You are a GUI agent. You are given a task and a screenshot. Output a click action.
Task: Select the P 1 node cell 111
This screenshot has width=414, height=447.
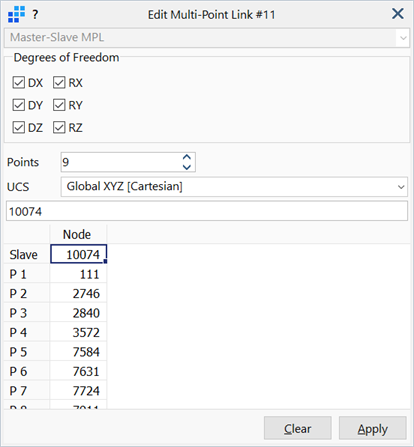tap(78, 274)
